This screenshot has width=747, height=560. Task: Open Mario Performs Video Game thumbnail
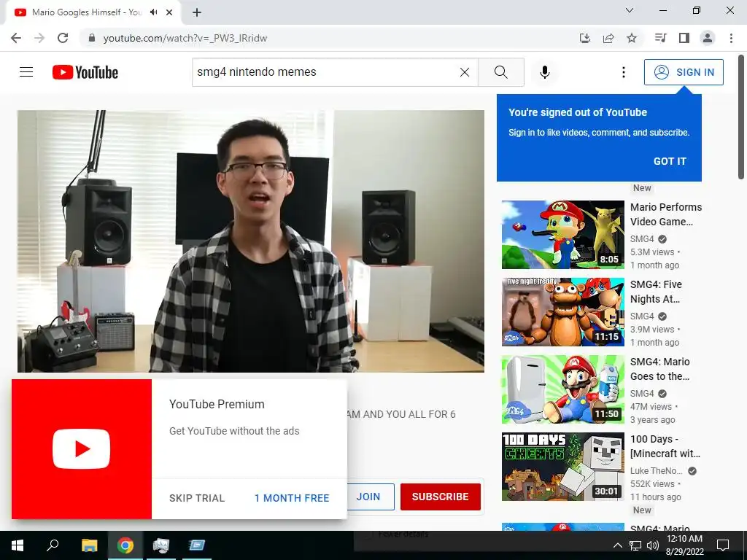(562, 234)
